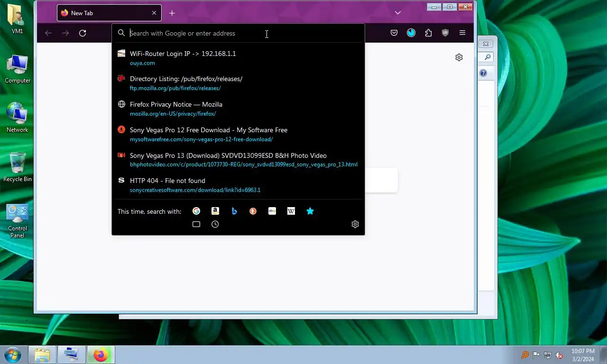Open Help in background window

tap(483, 73)
